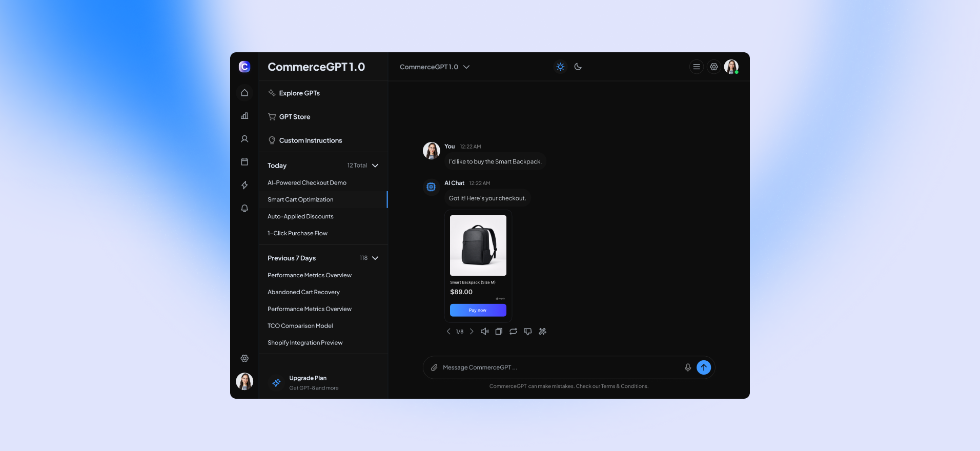This screenshot has height=451, width=980.
Task: Collapse the Previous 7 Days chevron
Action: (375, 258)
